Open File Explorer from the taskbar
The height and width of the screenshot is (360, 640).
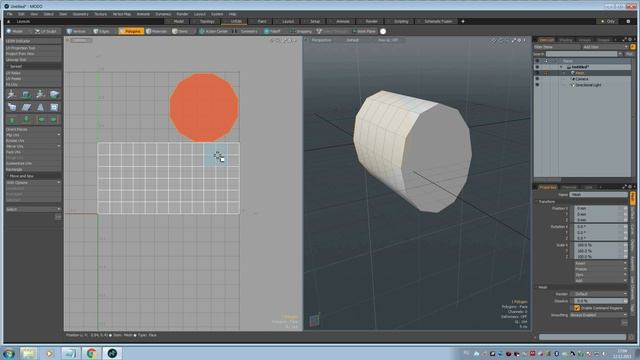[28, 353]
